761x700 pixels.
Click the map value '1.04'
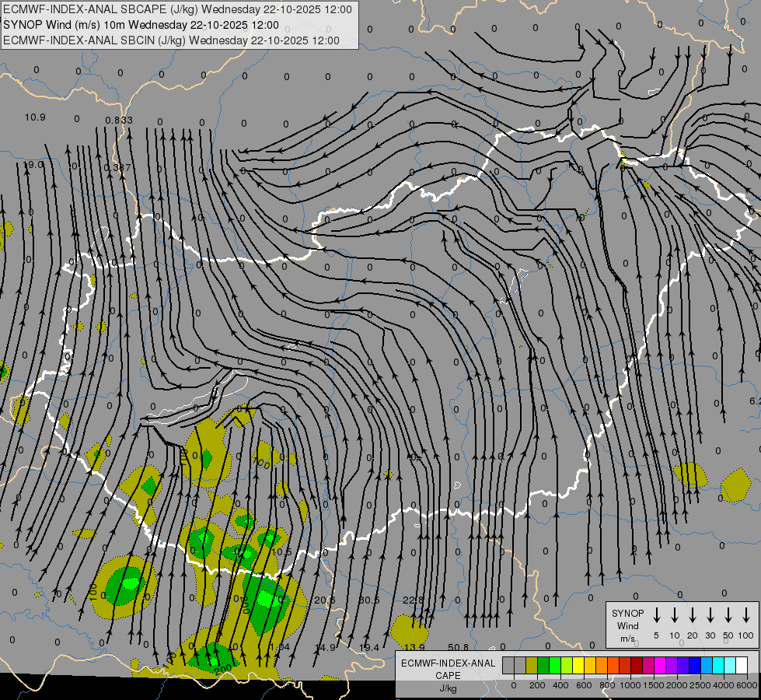click(x=280, y=648)
